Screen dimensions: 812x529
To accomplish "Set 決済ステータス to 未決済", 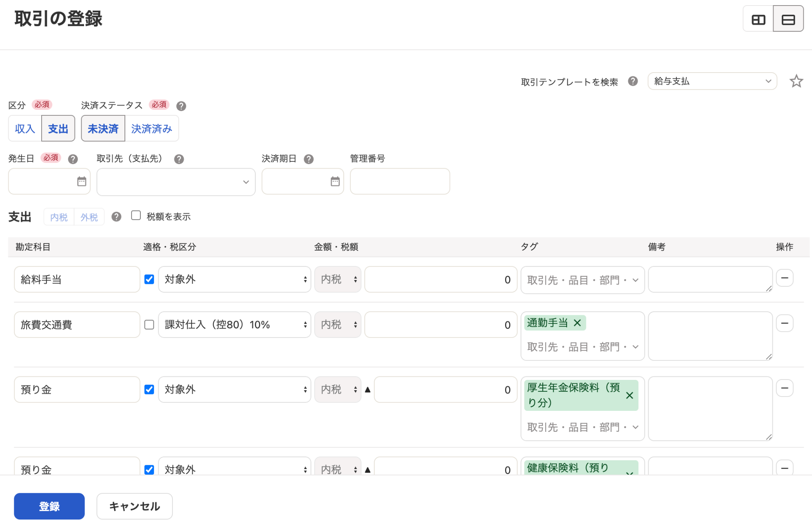I will (103, 128).
